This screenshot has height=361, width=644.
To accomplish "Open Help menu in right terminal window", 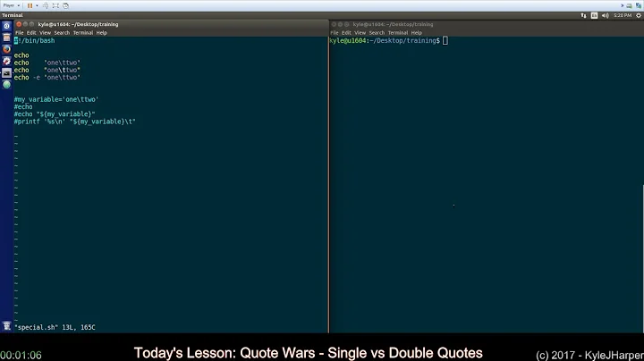I will click(x=417, y=33).
